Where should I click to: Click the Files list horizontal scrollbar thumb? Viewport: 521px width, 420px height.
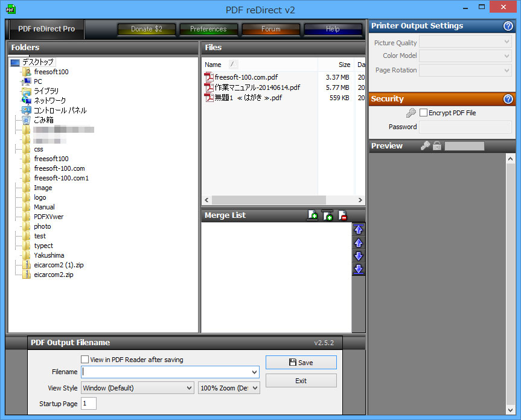[x=269, y=200]
